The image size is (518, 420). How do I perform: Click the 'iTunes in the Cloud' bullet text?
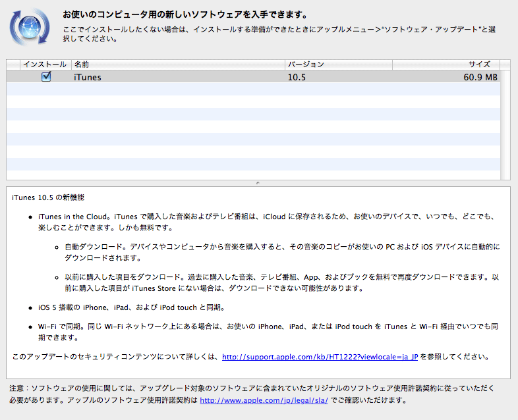266,222
